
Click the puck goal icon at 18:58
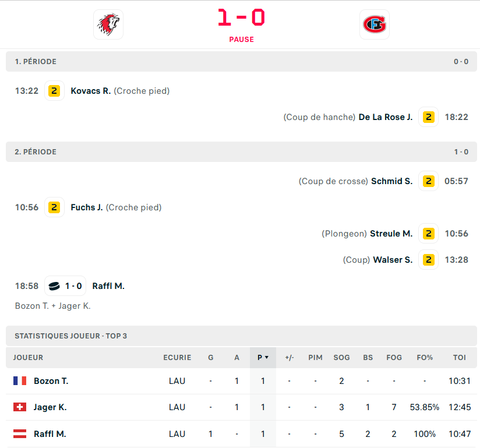click(54, 286)
